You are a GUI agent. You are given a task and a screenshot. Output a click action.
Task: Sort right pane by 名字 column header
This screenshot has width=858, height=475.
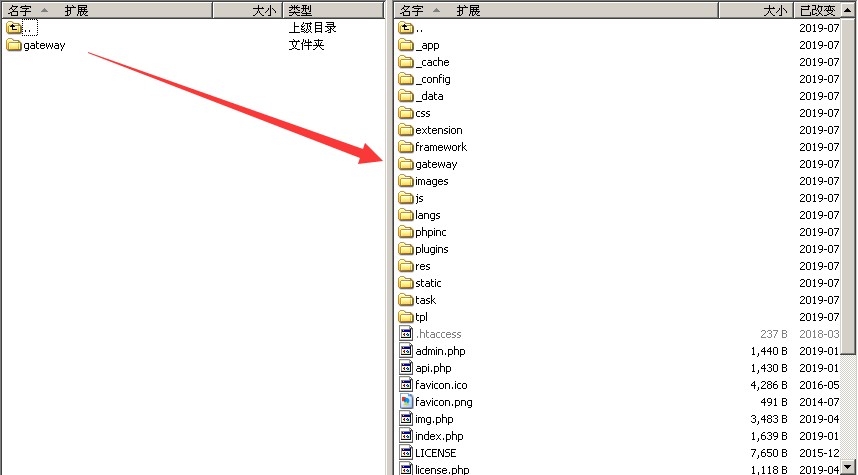pos(556,10)
